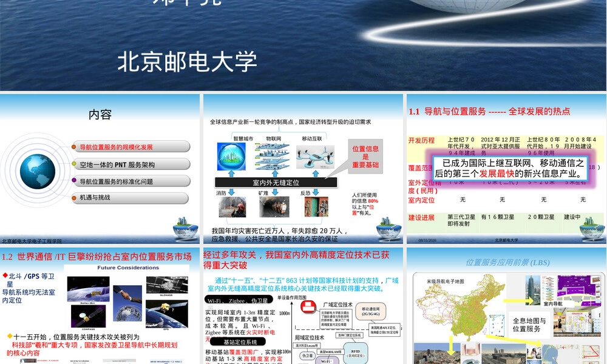Screen dimensions: 607x364
Task: Click the GPS satellite picture
Action: [167, 314]
